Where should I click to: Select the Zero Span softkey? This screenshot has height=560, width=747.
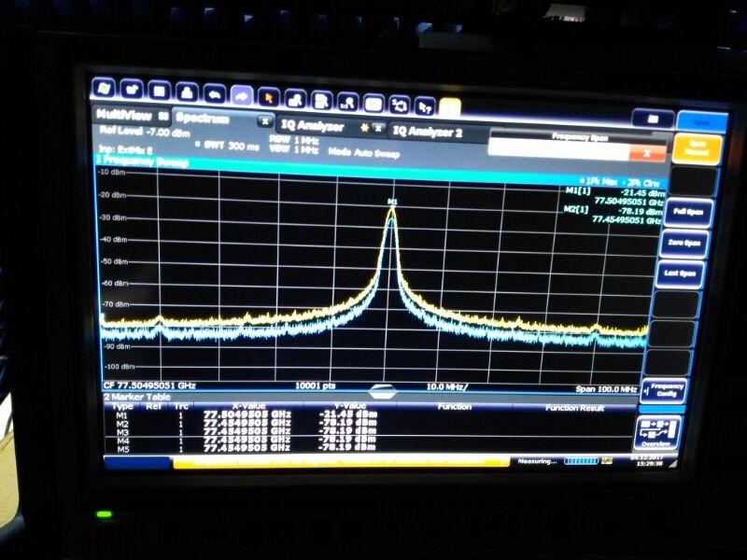(x=684, y=243)
